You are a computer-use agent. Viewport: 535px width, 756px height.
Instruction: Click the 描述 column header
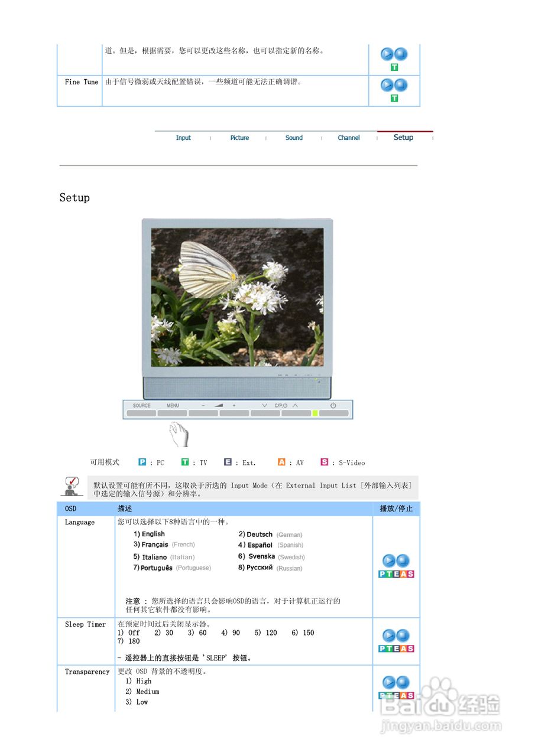point(125,509)
